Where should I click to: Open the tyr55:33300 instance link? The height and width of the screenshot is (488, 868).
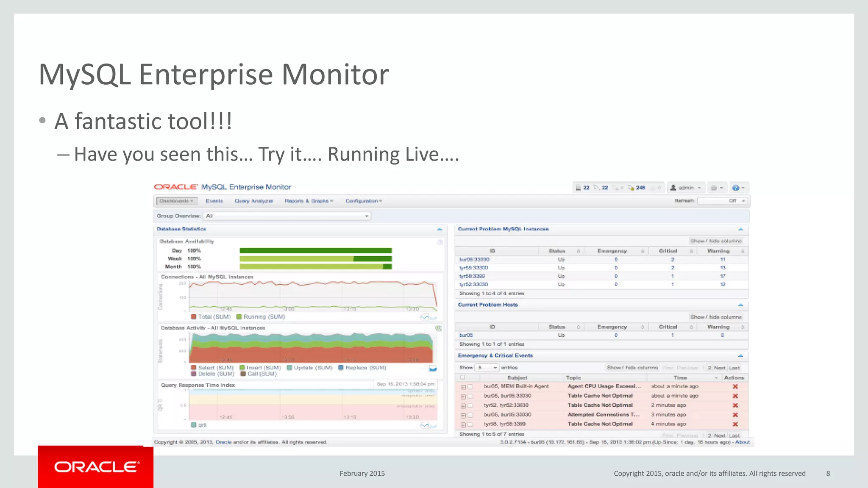coord(473,268)
